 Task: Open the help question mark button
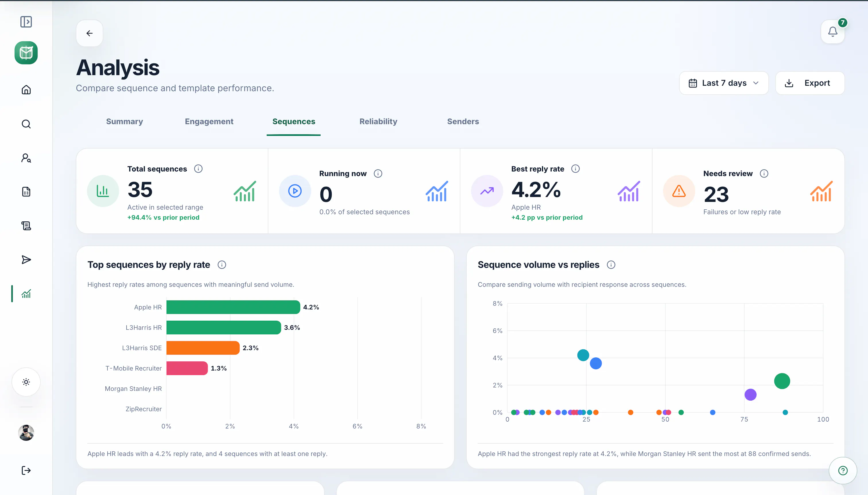[x=843, y=471]
